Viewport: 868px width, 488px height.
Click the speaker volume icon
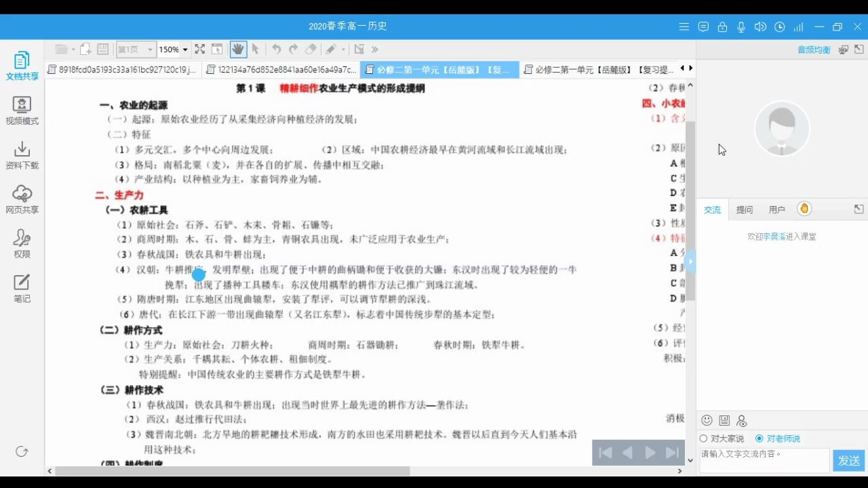(760, 27)
